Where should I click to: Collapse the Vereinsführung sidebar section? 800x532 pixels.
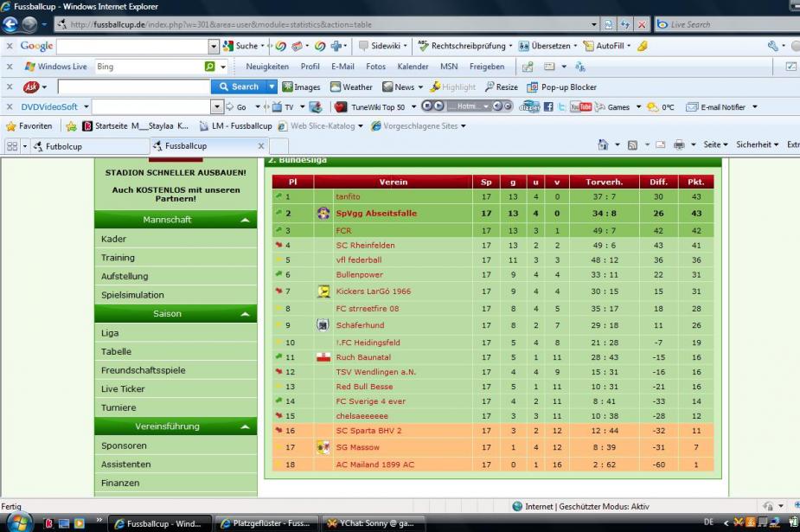pos(246,427)
